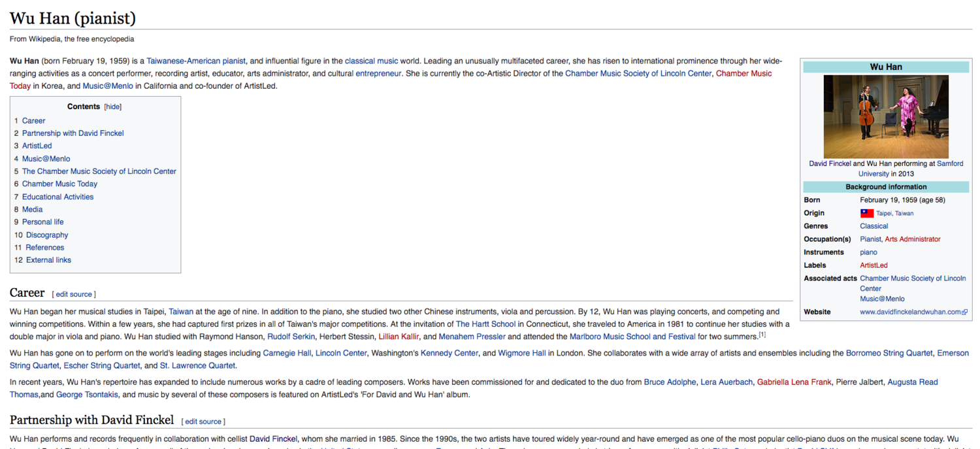This screenshot has height=449, width=980.
Task: Jump to Media section in Contents
Action: [32, 209]
